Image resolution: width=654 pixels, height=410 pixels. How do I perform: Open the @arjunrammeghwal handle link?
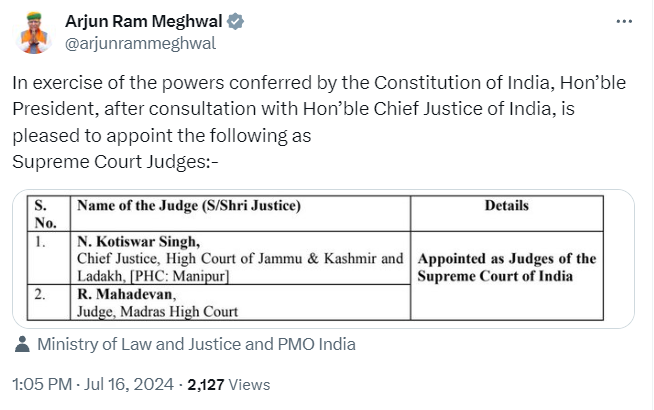[140, 43]
